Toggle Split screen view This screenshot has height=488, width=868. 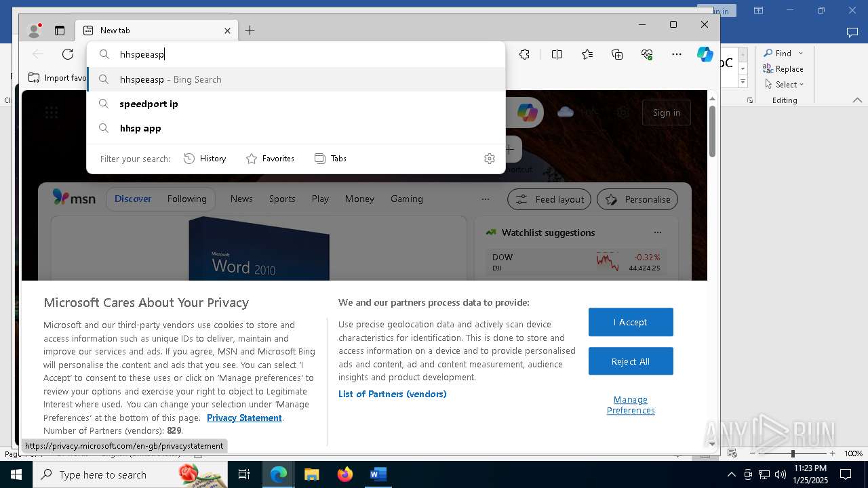tap(557, 54)
